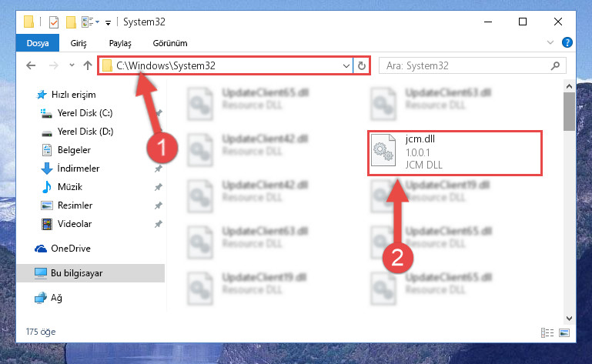Expand the address bar history dropdown

346,65
